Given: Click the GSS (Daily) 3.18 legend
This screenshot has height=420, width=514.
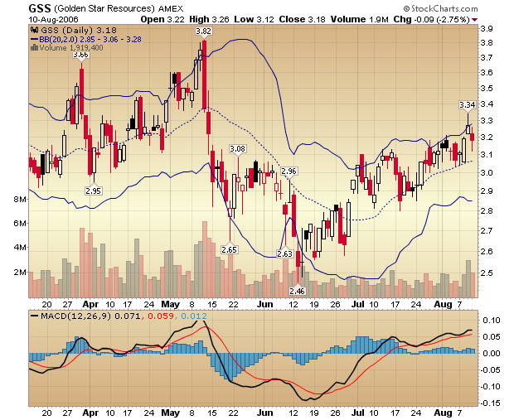Looking at the screenshot, I should click(x=79, y=30).
